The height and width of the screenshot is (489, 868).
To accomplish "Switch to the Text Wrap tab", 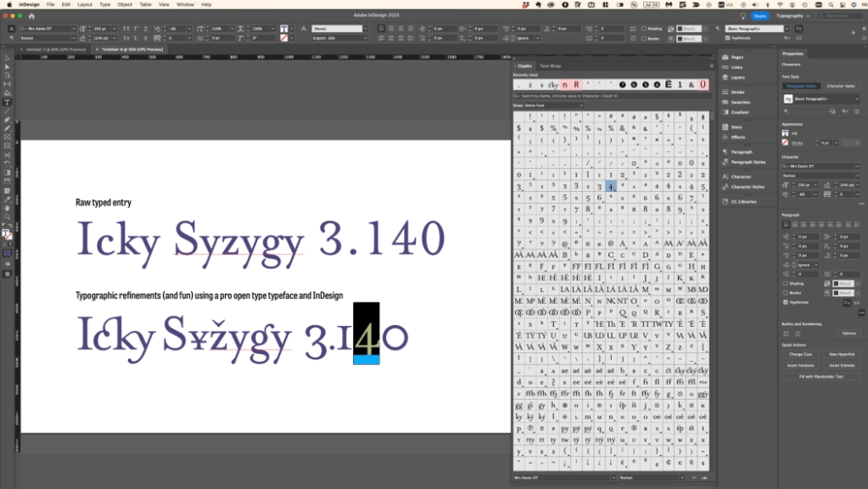I will [550, 66].
